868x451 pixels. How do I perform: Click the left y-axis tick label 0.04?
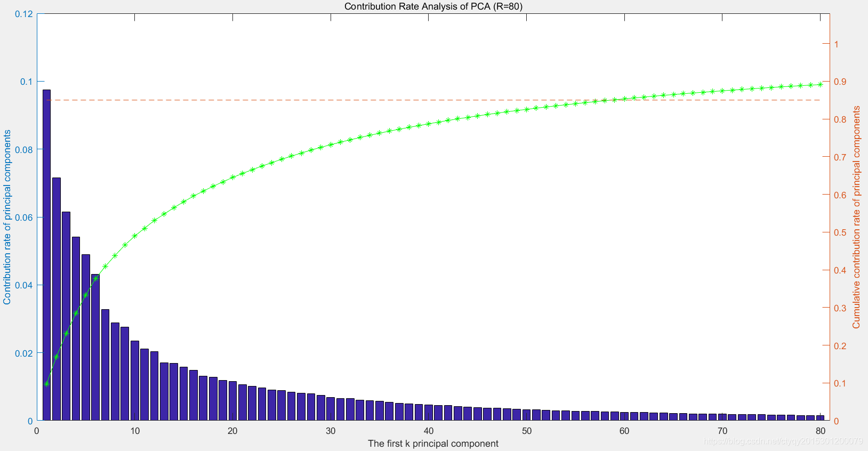coord(23,285)
